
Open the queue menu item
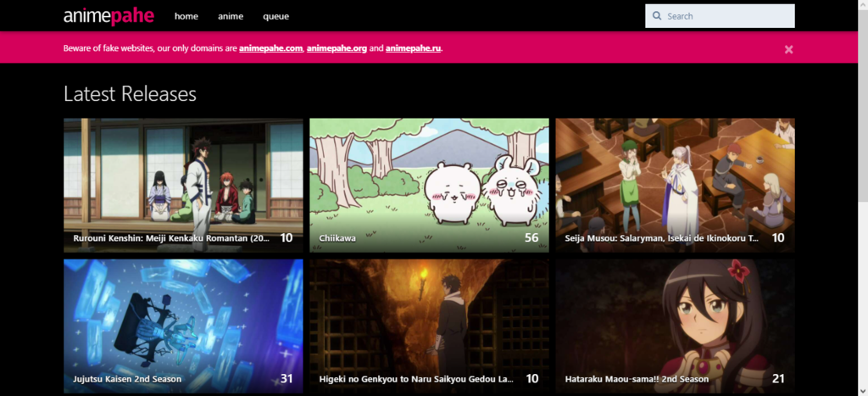pos(275,16)
